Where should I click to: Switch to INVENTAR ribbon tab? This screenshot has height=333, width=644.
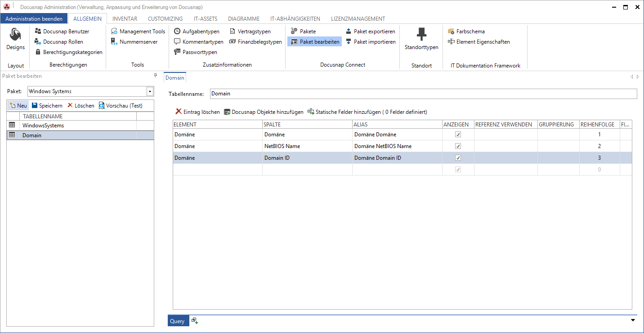click(x=125, y=19)
